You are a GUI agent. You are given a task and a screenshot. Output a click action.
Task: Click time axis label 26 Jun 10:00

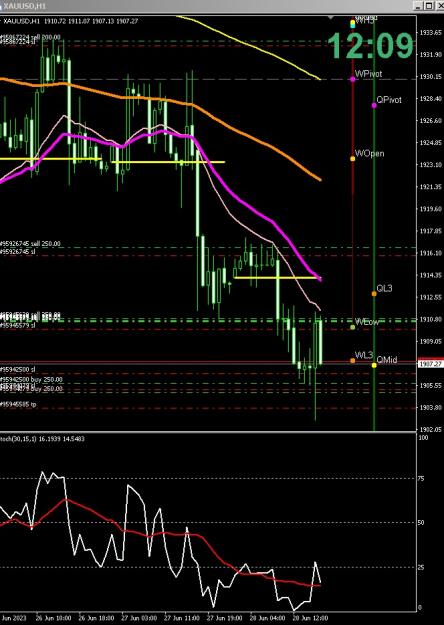point(53,618)
